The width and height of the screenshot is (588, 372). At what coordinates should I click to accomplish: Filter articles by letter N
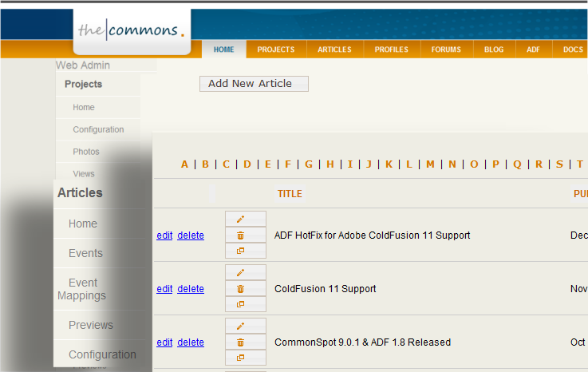tap(452, 164)
